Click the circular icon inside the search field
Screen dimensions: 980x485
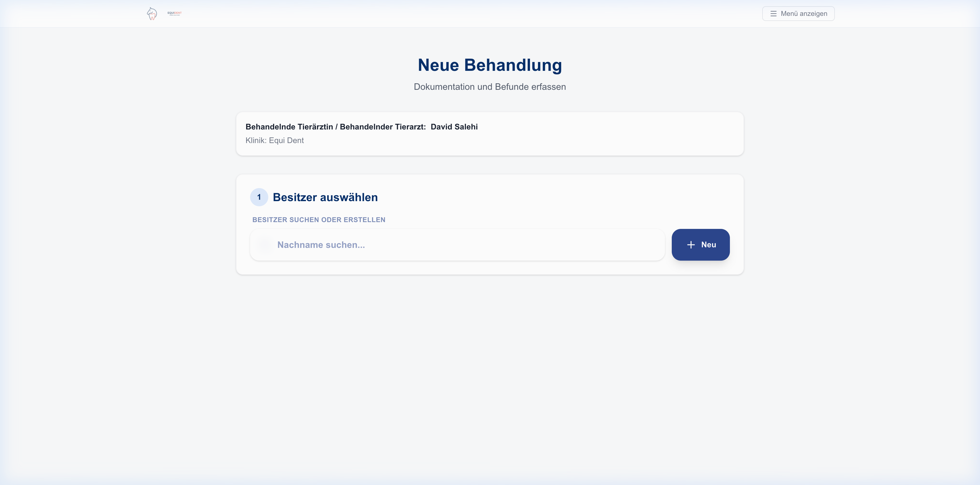pos(265,245)
